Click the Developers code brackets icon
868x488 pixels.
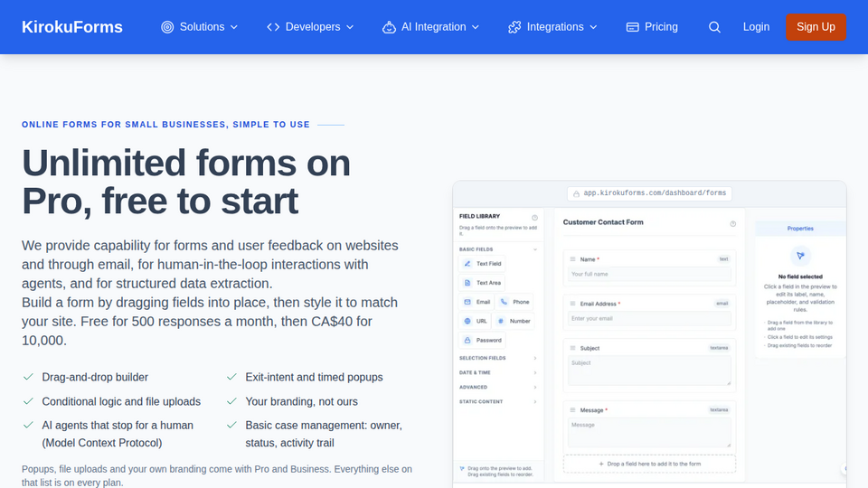(x=273, y=27)
